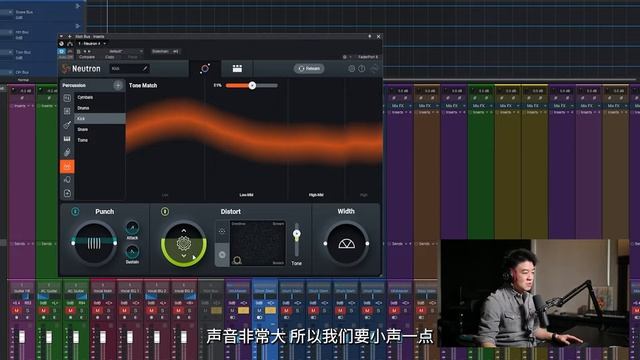Select the lower highlighted Distort mode button
640x360 pixels.
click(x=222, y=255)
